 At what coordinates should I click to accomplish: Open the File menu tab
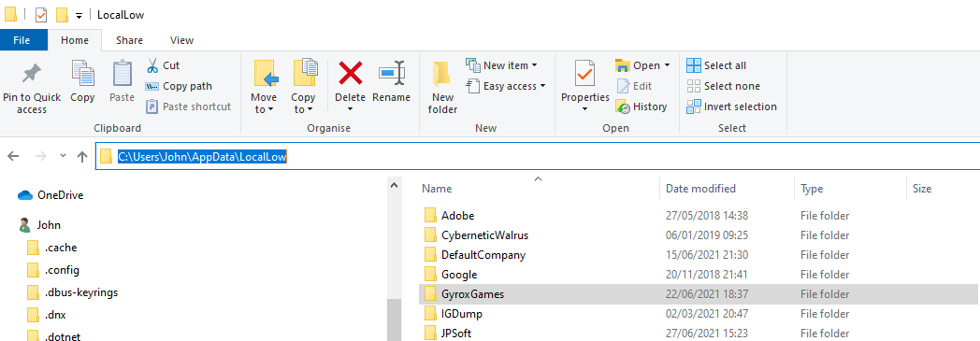[x=22, y=40]
